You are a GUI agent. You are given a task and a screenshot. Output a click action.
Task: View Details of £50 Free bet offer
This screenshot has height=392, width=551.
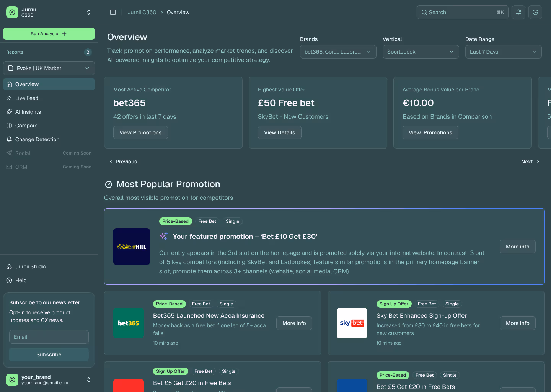[280, 132]
